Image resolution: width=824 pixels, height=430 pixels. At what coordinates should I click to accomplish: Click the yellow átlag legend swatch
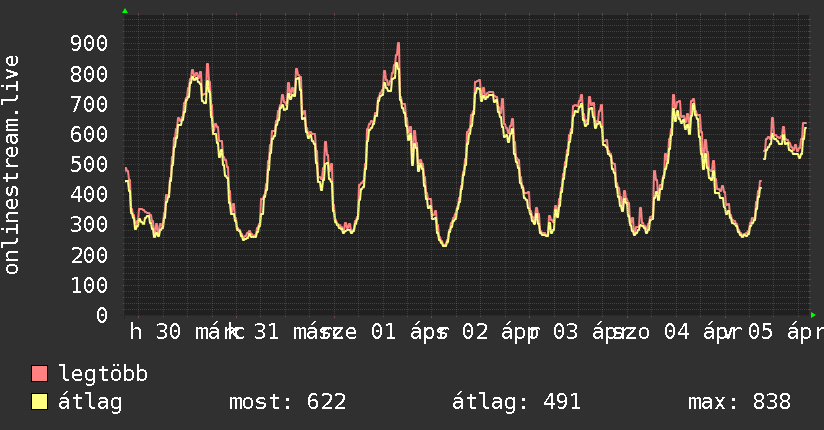pyautogui.click(x=40, y=402)
